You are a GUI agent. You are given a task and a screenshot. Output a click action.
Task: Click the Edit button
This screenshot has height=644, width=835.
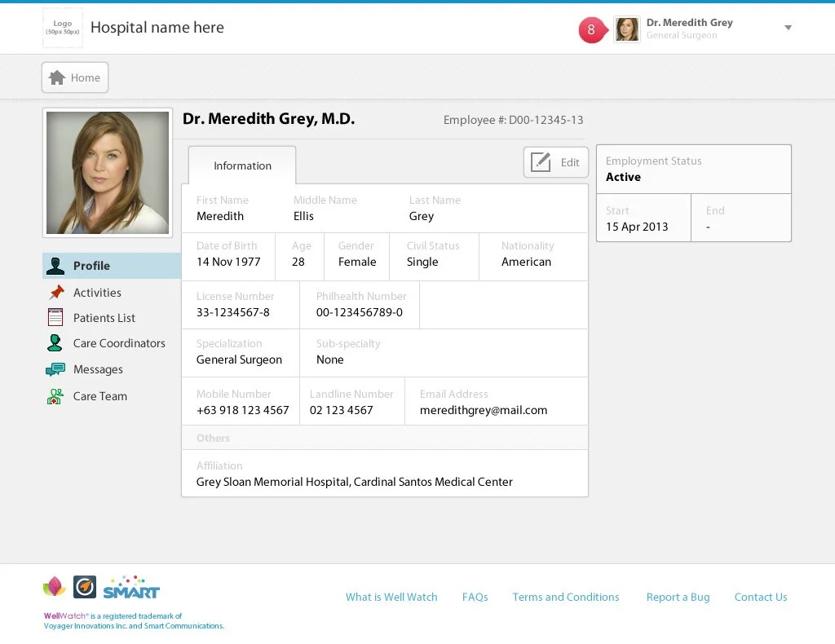pyautogui.click(x=556, y=162)
